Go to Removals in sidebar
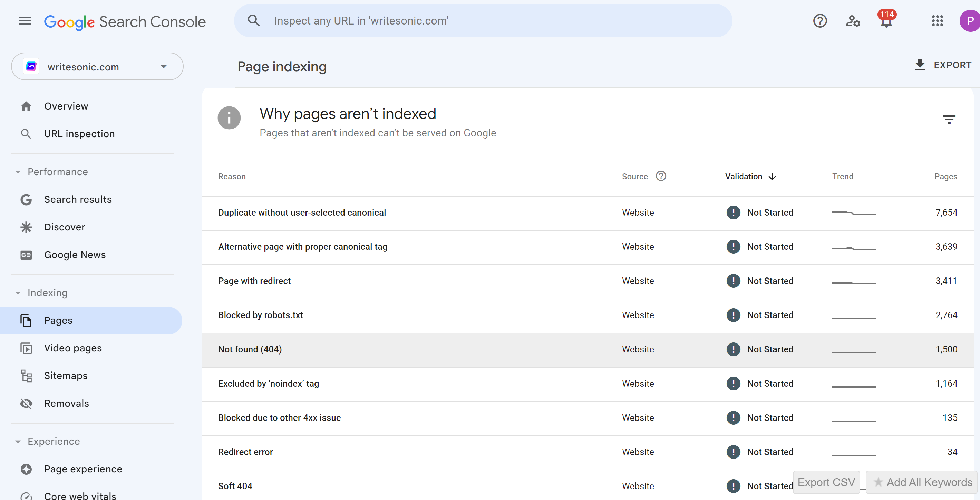This screenshot has width=980, height=500. pyautogui.click(x=66, y=403)
